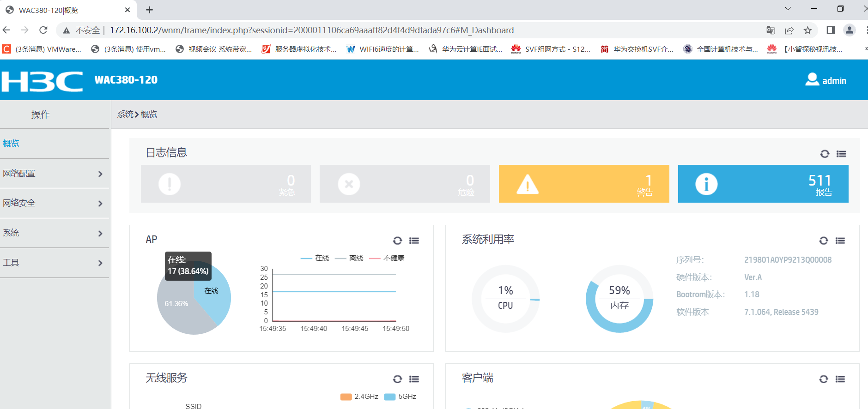The image size is (868, 409).
Task: Click the serial number 219801A0YP9213Q00008
Action: pos(788,260)
